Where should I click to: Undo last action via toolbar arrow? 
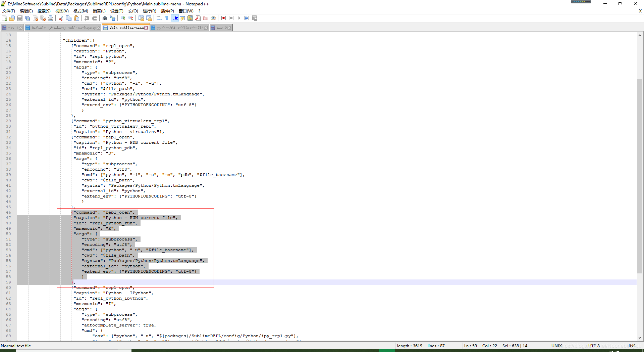[x=87, y=18]
